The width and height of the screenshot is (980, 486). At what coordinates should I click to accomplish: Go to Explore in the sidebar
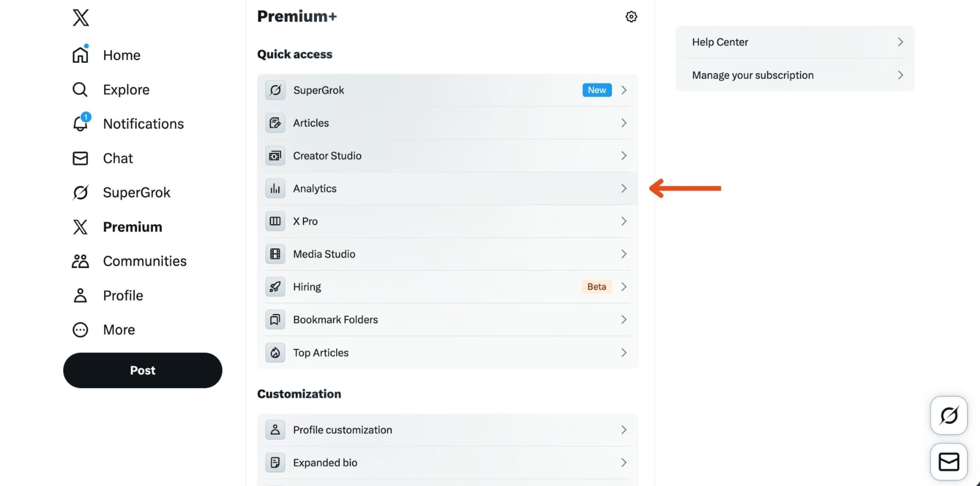tap(126, 90)
